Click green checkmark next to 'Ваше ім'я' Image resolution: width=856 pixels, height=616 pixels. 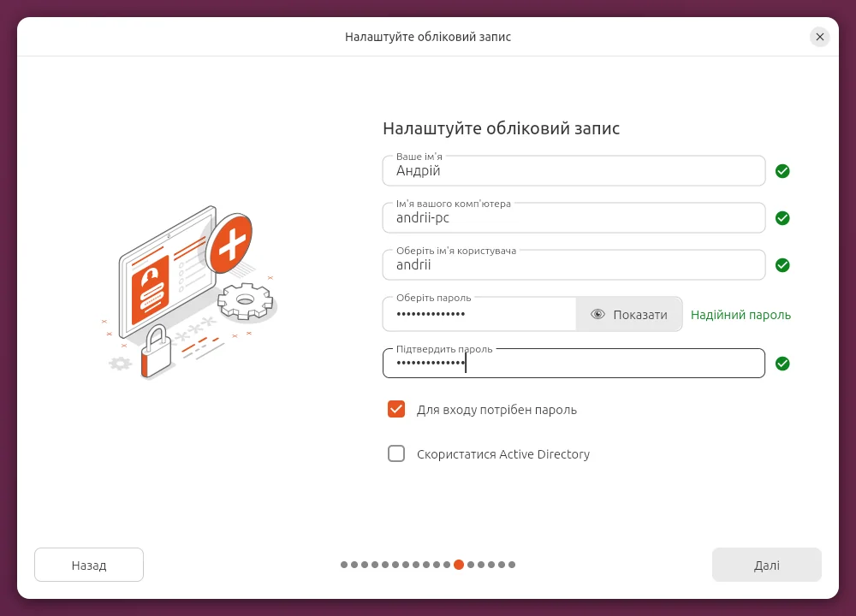click(782, 171)
